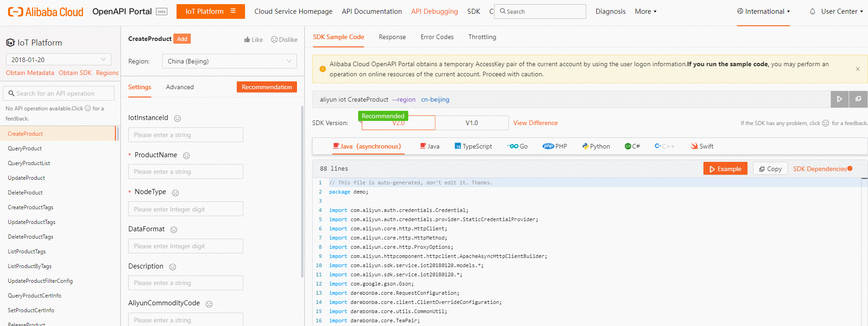
Task: Open the Diagnosis page
Action: [x=610, y=11]
